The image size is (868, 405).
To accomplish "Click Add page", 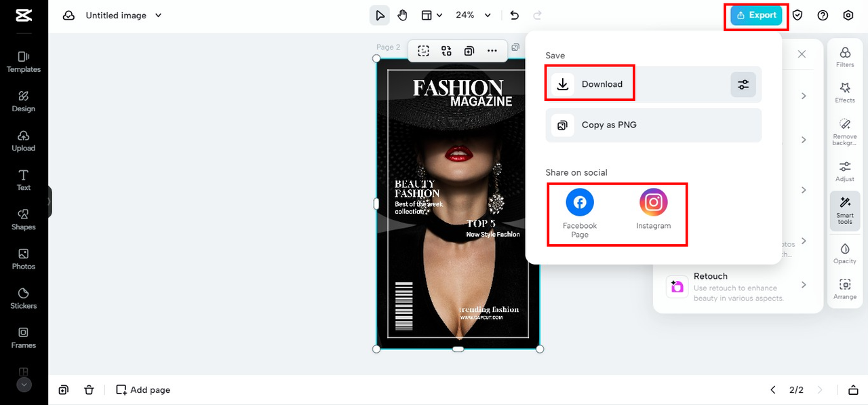I will (x=143, y=390).
